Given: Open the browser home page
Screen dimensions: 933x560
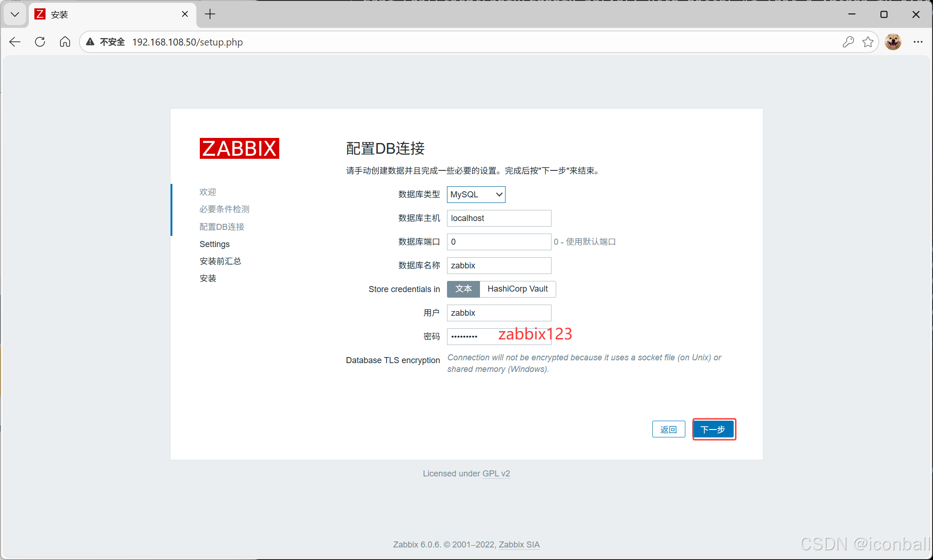Looking at the screenshot, I should coord(65,42).
